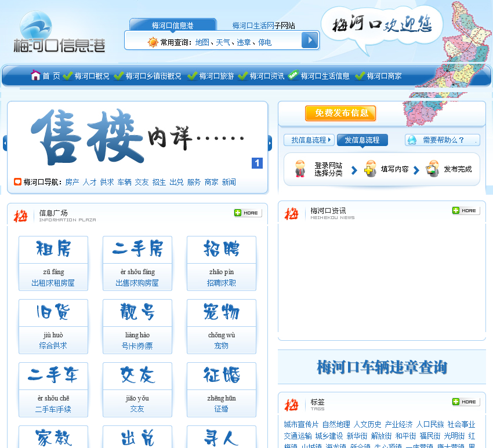The width and height of the screenshot is (493, 448).
Task: Open the 租房 category tile
Action: pyautogui.click(x=53, y=263)
